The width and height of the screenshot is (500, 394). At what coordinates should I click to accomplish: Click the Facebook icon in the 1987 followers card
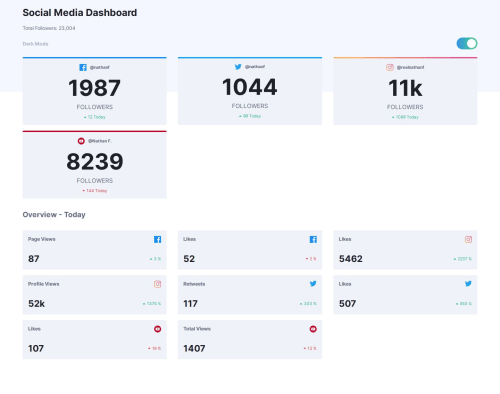click(x=83, y=67)
